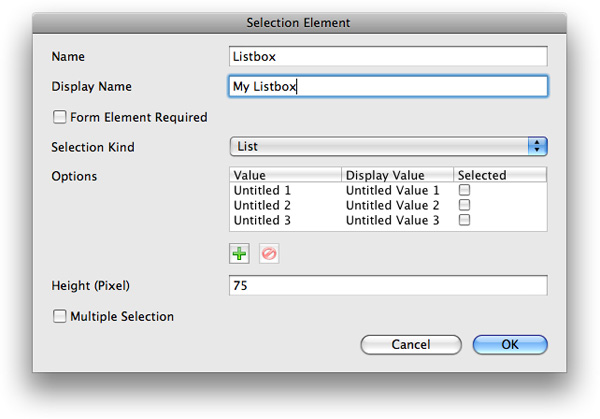Confirm dialog with the OK button
Screen dimensions: 600x419
click(510, 345)
